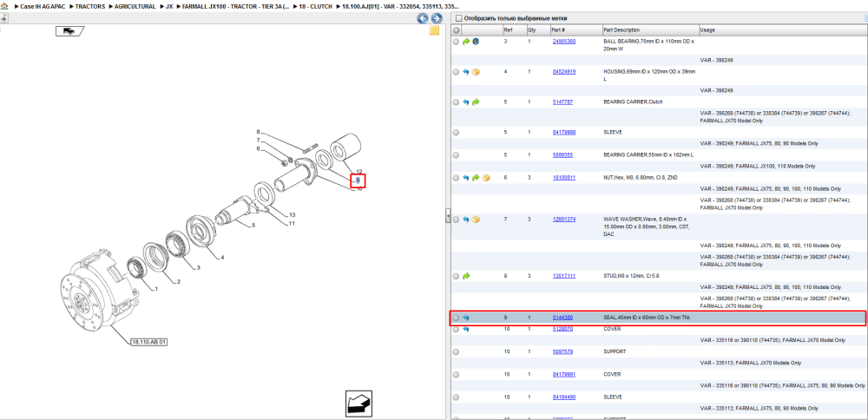Image resolution: width=868 pixels, height=420 pixels.
Task: Toggle selection circle for STUD row
Action: tap(457, 276)
